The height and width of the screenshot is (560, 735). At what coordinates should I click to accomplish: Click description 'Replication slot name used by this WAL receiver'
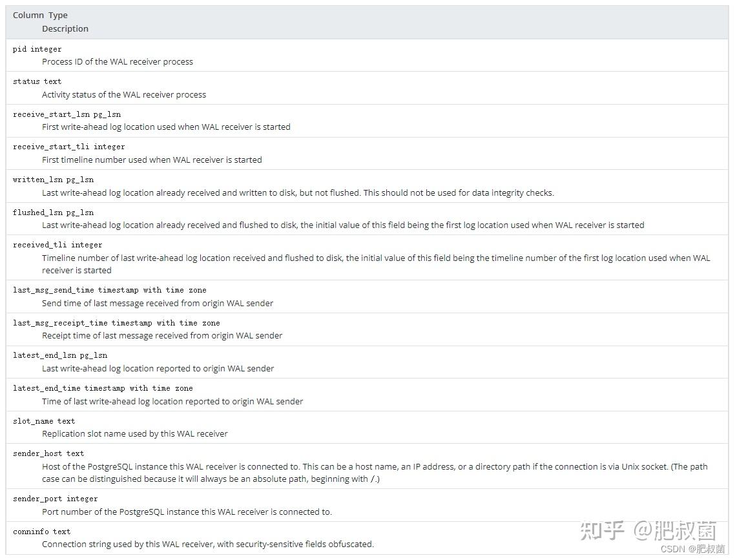tap(134, 434)
